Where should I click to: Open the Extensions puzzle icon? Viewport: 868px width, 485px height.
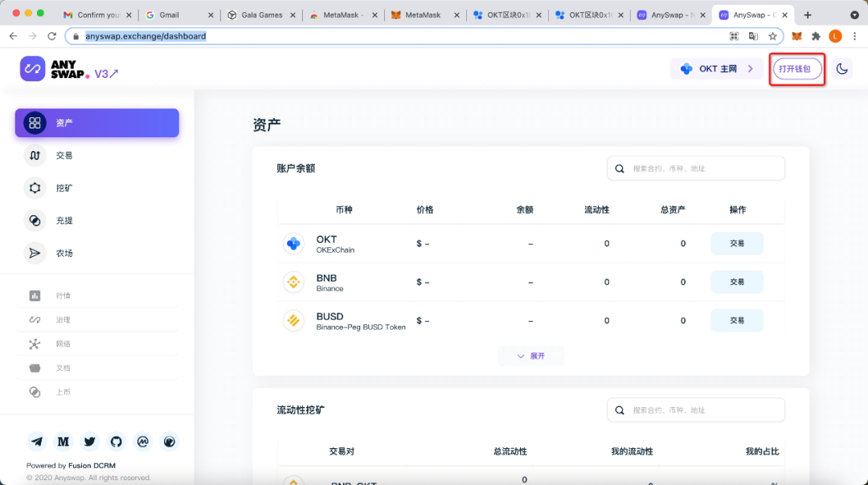click(816, 36)
